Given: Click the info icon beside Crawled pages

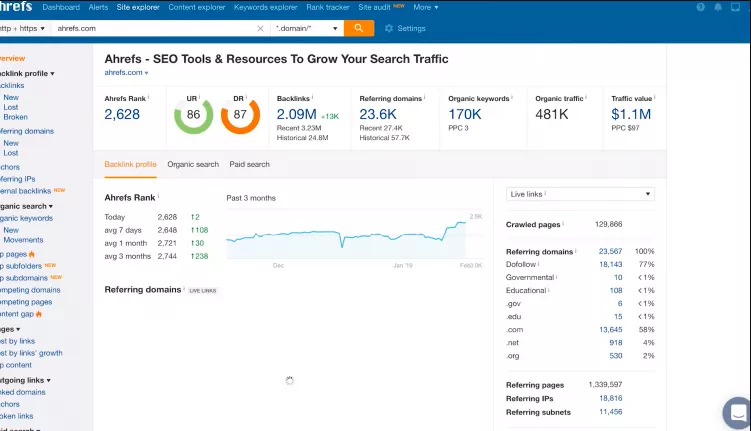Looking at the screenshot, I should pyautogui.click(x=563, y=223).
